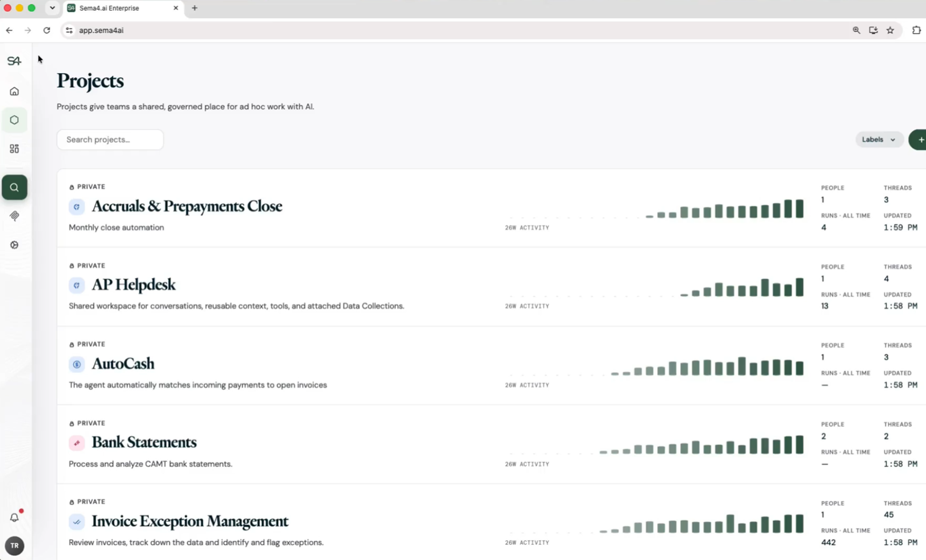
Task: Open the grid apps sidebar icon
Action: [15, 149]
